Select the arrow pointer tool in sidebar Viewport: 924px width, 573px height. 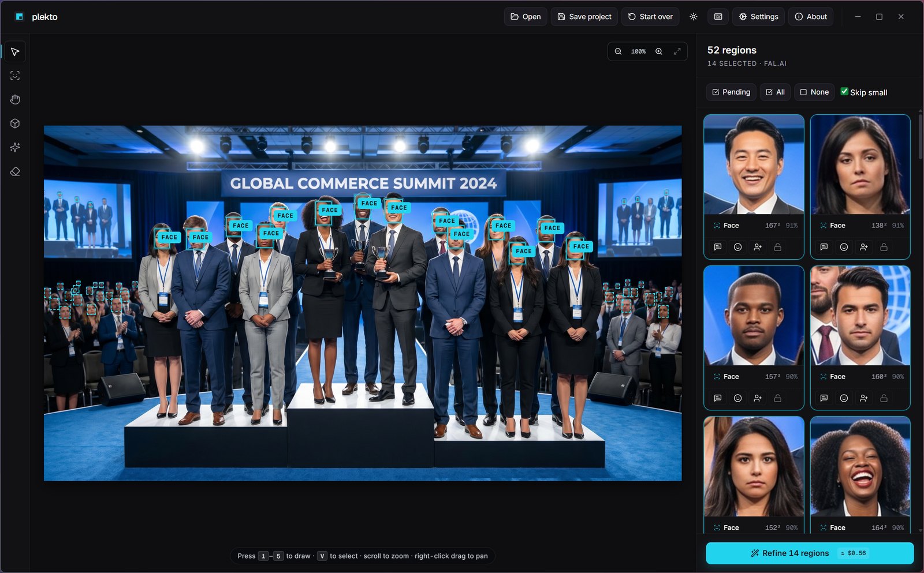15,52
